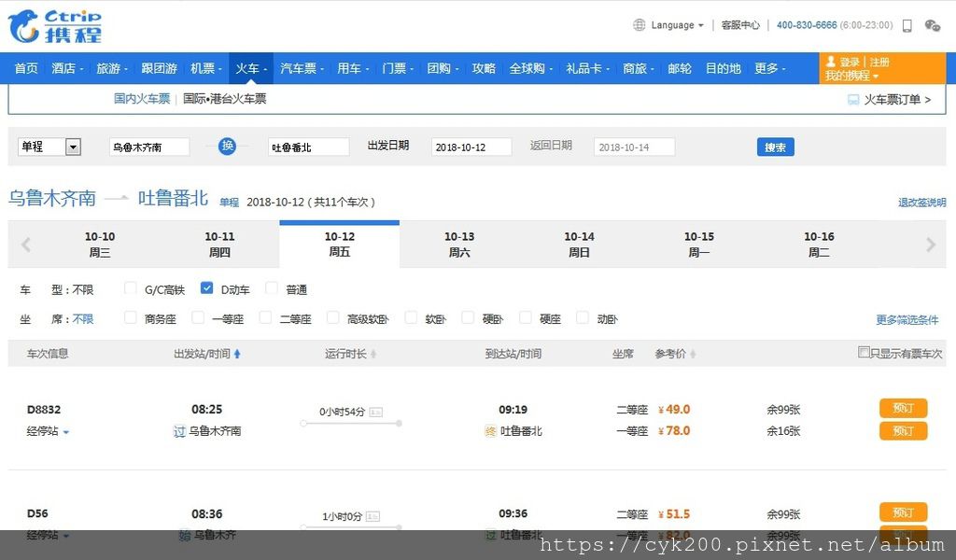The width and height of the screenshot is (956, 560).
Task: Click the WeChat icon in header
Action: 933,25
